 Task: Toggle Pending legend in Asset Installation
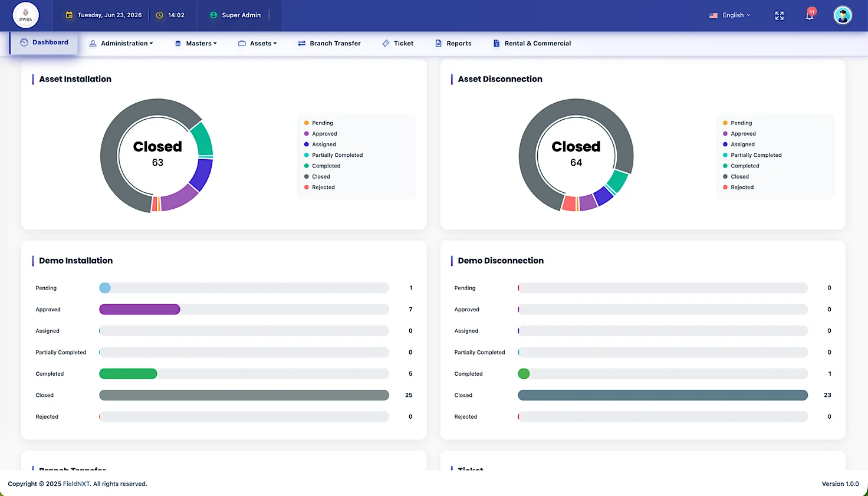click(318, 123)
